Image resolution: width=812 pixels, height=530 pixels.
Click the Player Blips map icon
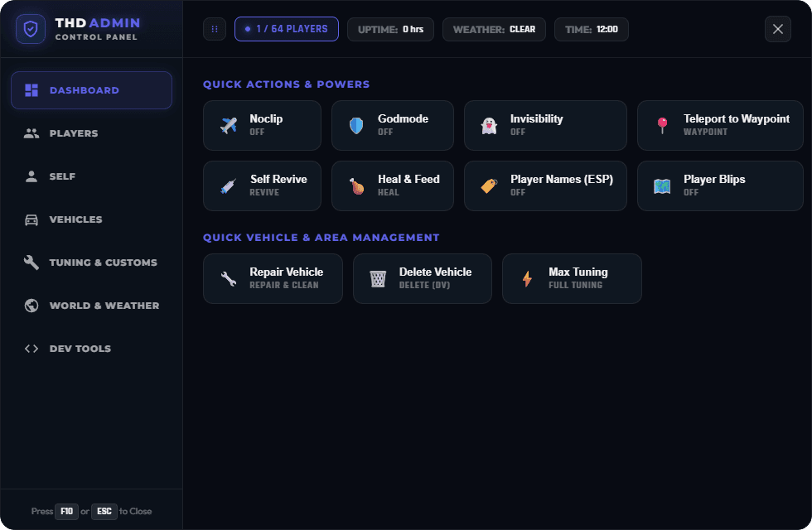pyautogui.click(x=662, y=185)
